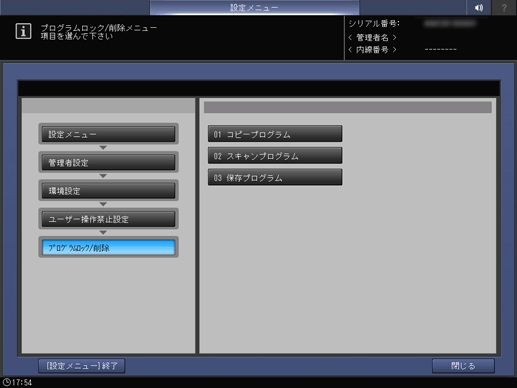Click the 管理者名 label
Image resolution: width=517 pixels, height=388 pixels.
pyautogui.click(x=372, y=37)
